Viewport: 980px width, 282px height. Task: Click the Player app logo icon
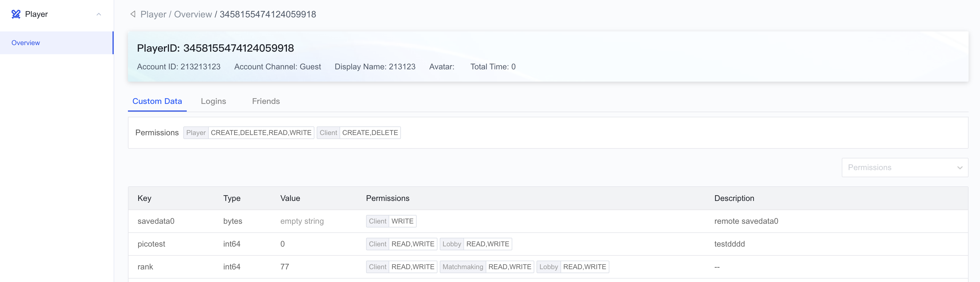(x=15, y=15)
